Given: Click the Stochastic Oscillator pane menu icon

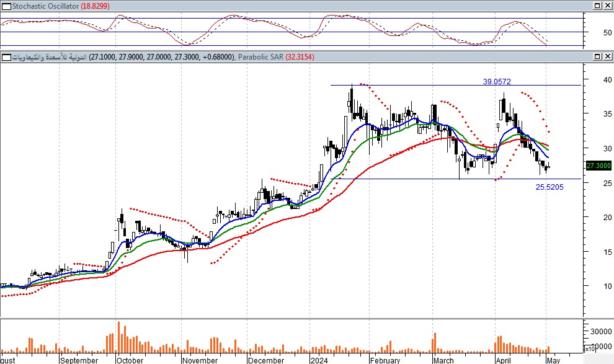Looking at the screenshot, I should [x=6, y=5].
